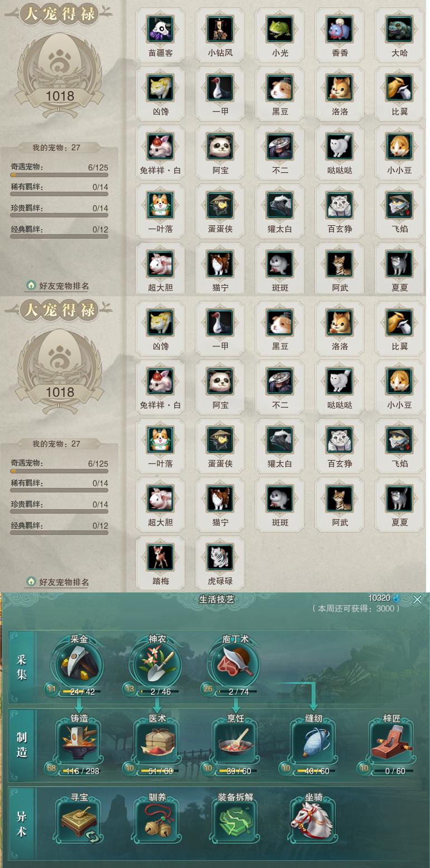The height and width of the screenshot is (868, 430).
Task: Select the 驯养 taming skill
Action: 157,820
